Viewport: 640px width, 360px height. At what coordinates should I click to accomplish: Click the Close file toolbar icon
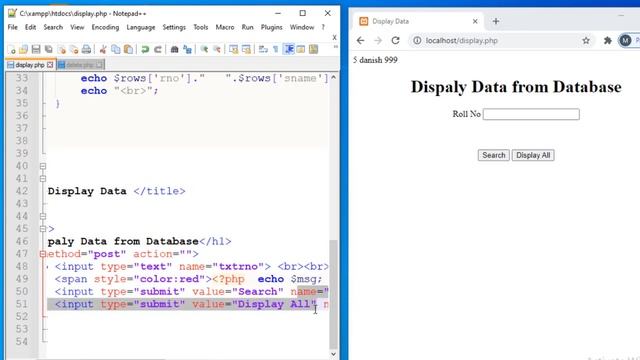click(x=62, y=49)
